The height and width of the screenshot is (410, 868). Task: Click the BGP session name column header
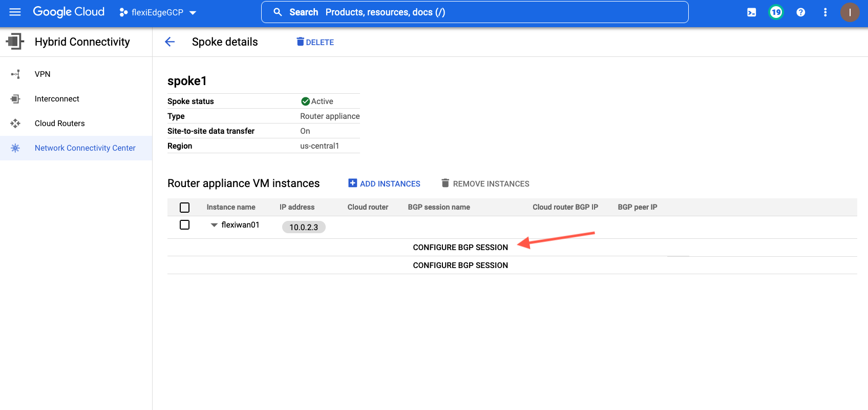tap(439, 207)
